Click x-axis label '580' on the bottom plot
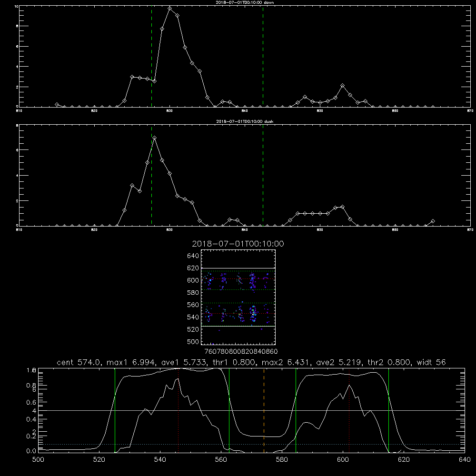The height and width of the screenshot is (476, 476). click(282, 460)
